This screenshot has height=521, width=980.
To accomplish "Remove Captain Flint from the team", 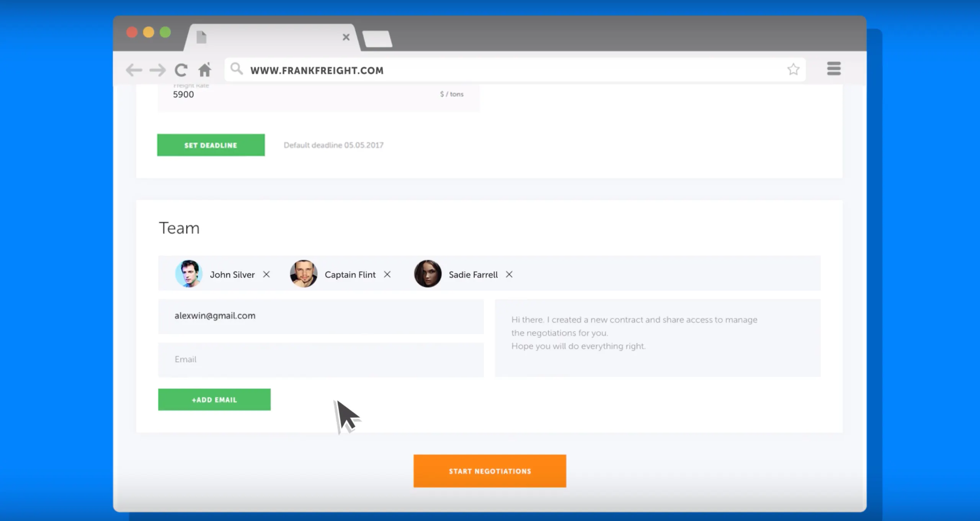I will (x=387, y=274).
